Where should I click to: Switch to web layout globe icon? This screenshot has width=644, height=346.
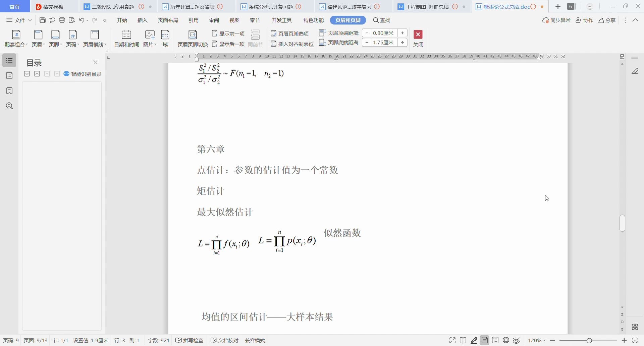coord(506,341)
